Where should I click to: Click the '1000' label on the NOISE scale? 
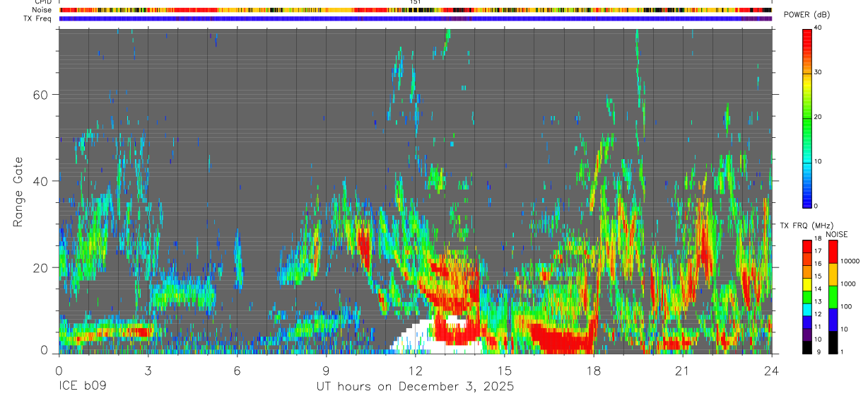click(x=848, y=284)
